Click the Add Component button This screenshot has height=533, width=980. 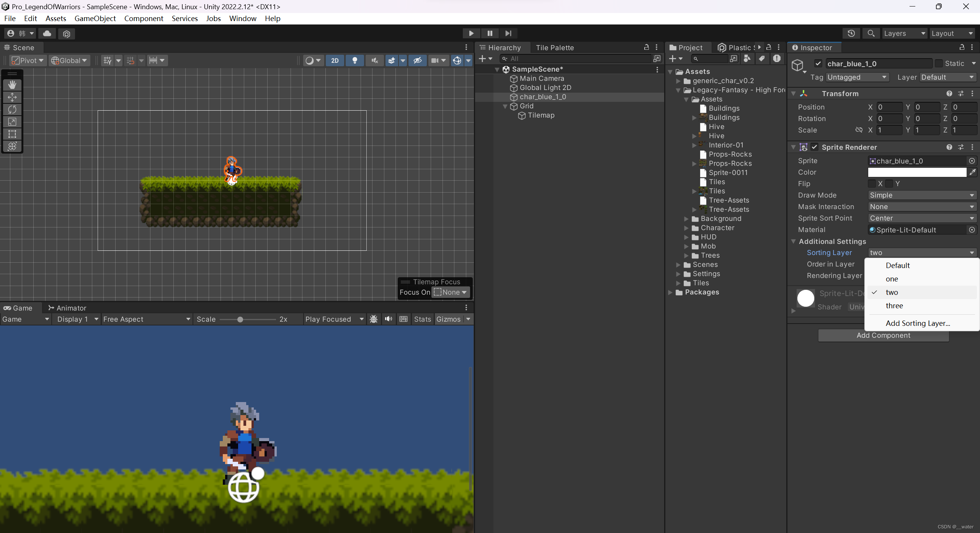click(884, 335)
